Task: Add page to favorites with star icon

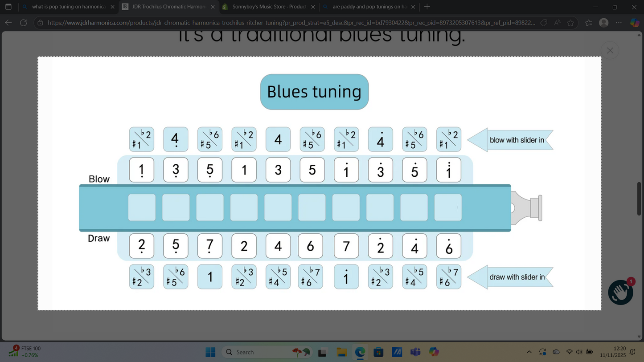Action: point(570,23)
